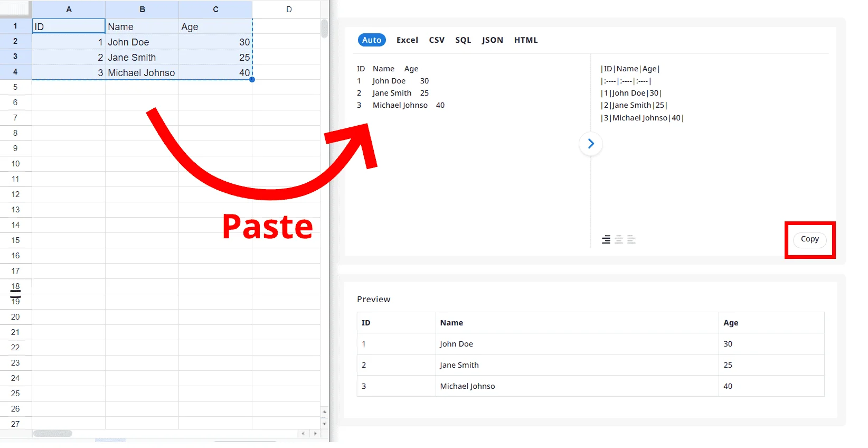Click the spreadsheet select-all corner box
868x448 pixels.
(15, 9)
